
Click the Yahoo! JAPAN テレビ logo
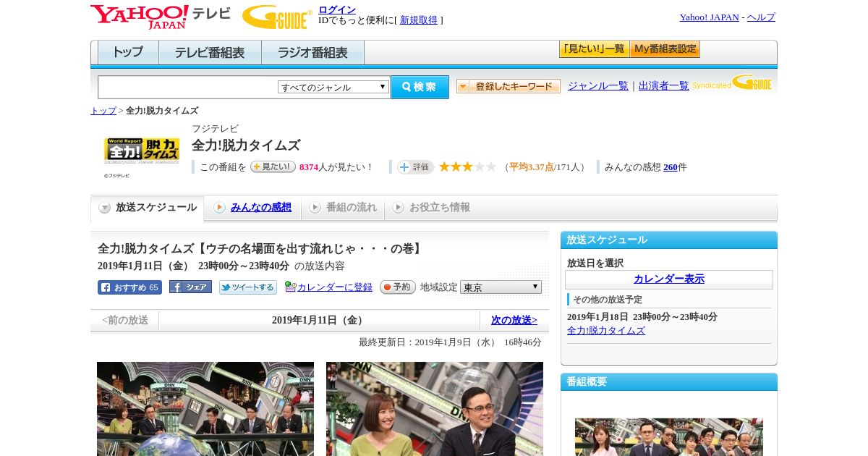161,17
